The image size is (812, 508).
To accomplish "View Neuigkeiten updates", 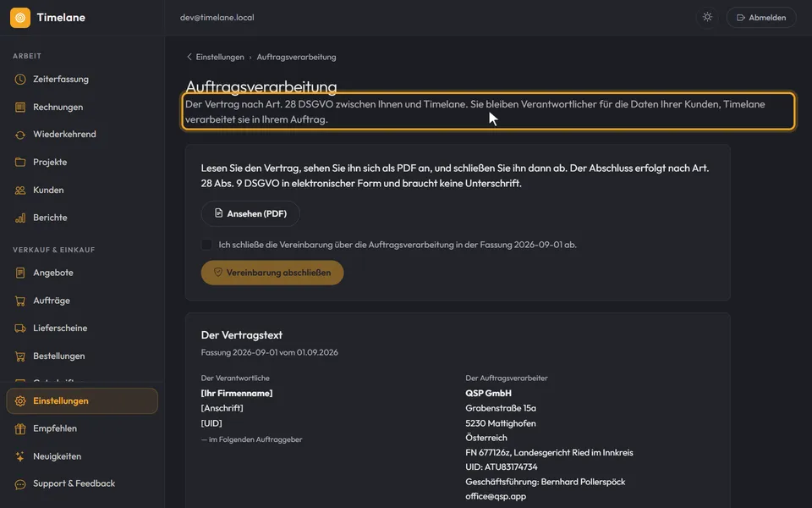I will coord(82,456).
